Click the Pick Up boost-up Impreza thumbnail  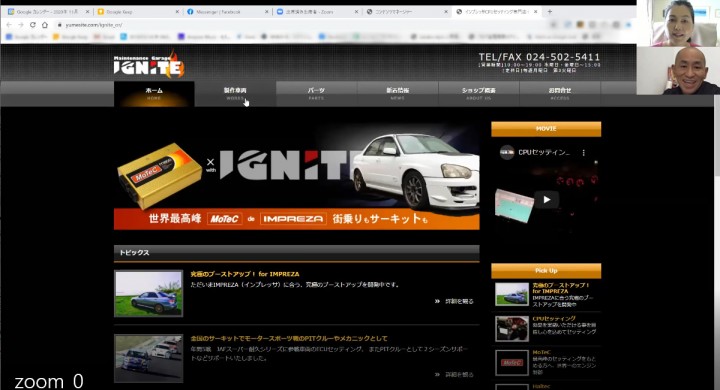[x=512, y=294]
